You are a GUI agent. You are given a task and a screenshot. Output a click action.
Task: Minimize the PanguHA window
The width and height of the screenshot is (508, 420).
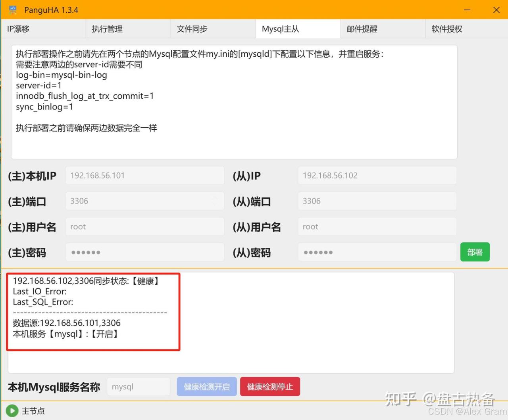coord(467,10)
